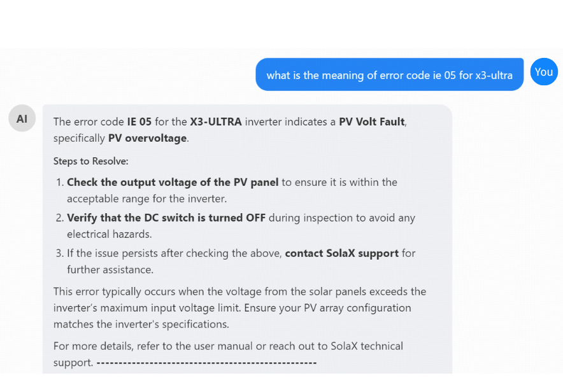Click the "This error typically occurs" paragraph
Viewport: 563px width, 392px height.
[239, 307]
